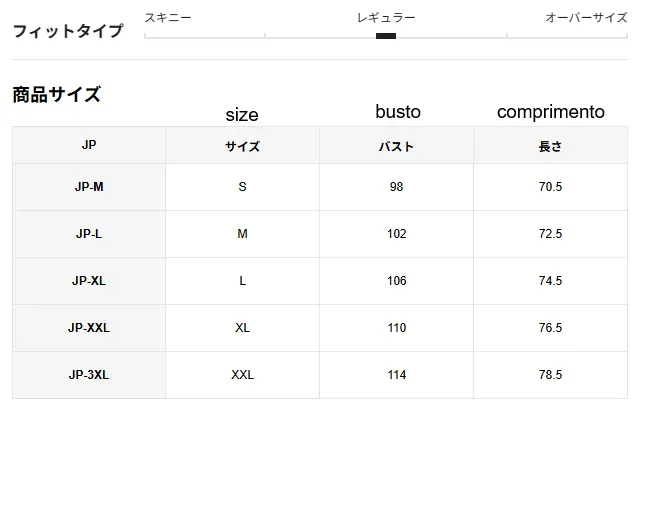
Task: Click the comprimento translation label
Action: coord(550,112)
